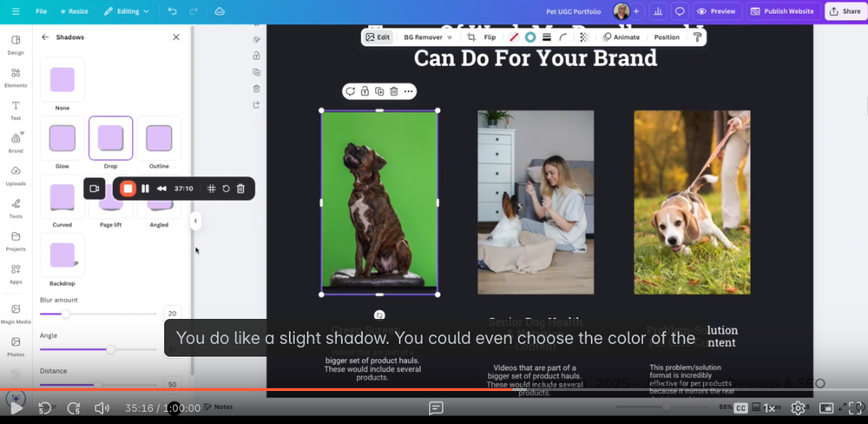Open the Apps sidebar tab
This screenshot has width=868, height=424.
16,274
